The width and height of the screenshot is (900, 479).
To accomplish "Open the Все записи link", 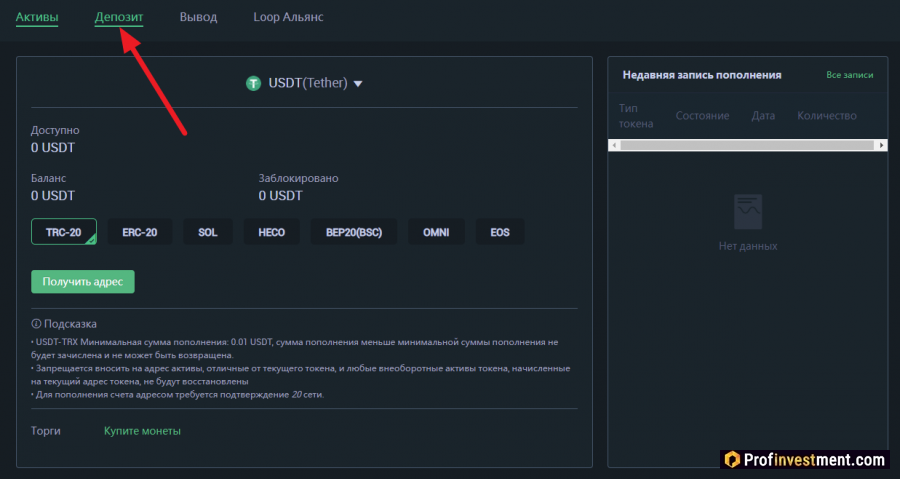I will click(x=849, y=75).
